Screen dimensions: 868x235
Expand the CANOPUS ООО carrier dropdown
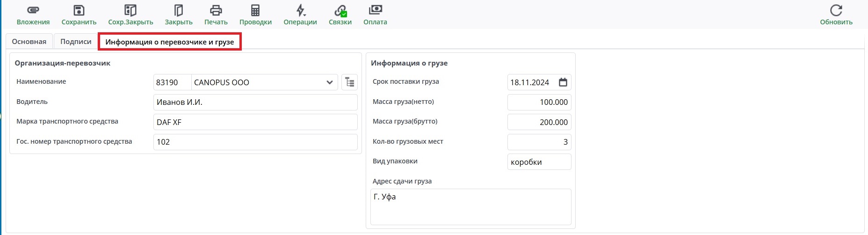click(329, 82)
